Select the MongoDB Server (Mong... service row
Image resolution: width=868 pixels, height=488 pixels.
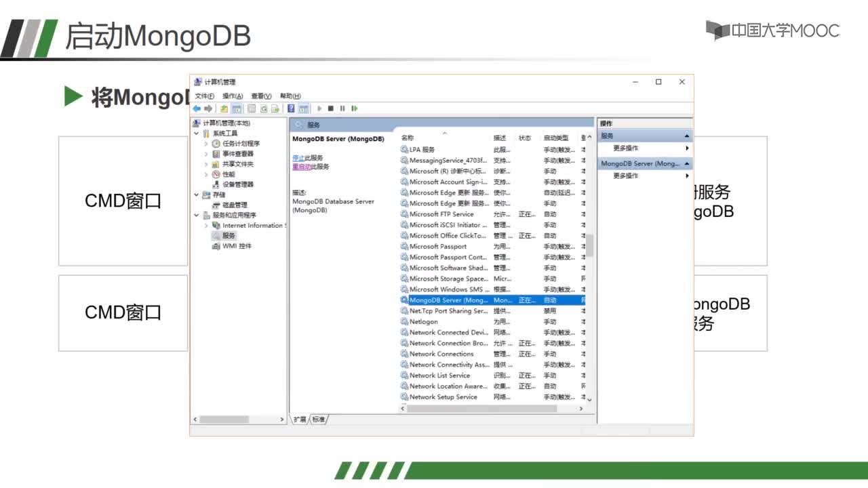(493, 300)
